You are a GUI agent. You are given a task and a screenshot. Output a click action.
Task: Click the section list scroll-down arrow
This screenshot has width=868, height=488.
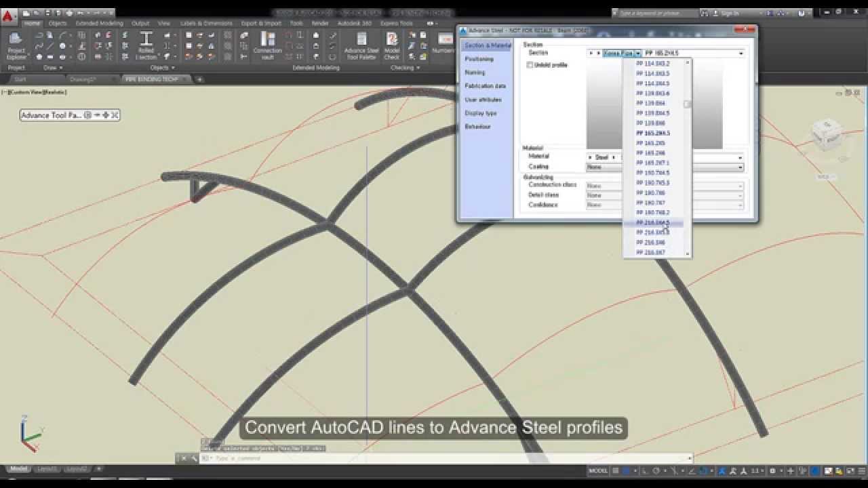(688, 254)
